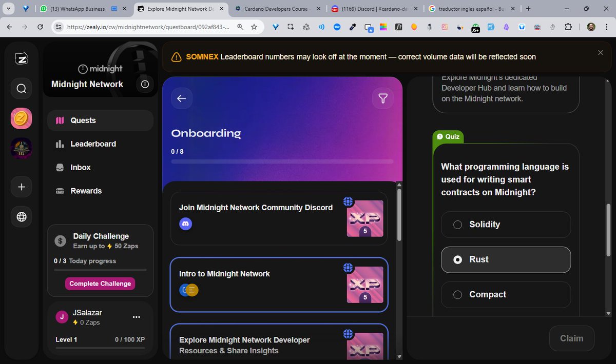Open the Intro to Midnight Network quest
Screen dimensions: 616x364
tap(279, 285)
